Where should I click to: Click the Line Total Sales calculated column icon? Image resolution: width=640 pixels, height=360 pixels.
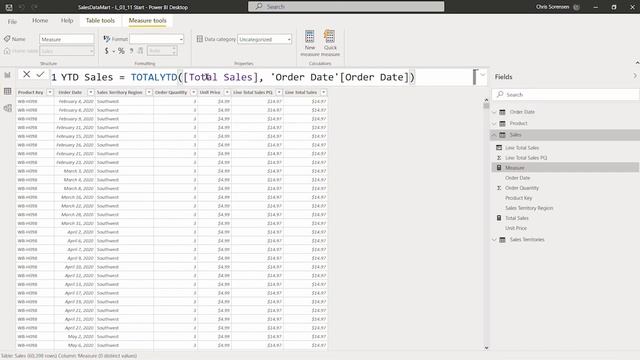coord(499,147)
